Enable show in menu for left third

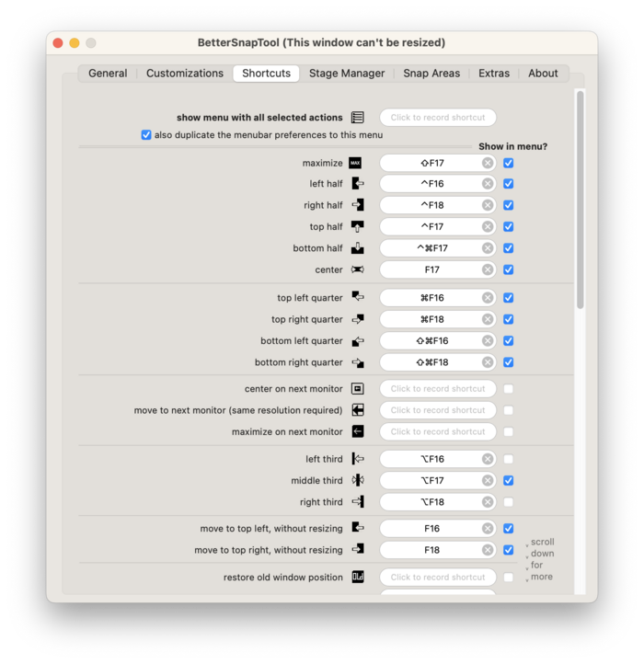pyautogui.click(x=509, y=459)
